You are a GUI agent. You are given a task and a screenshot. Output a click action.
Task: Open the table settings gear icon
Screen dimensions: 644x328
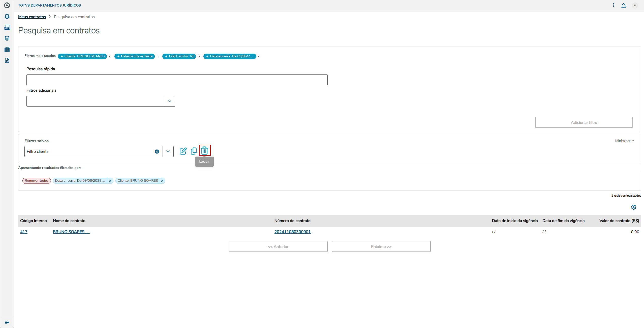(x=633, y=207)
